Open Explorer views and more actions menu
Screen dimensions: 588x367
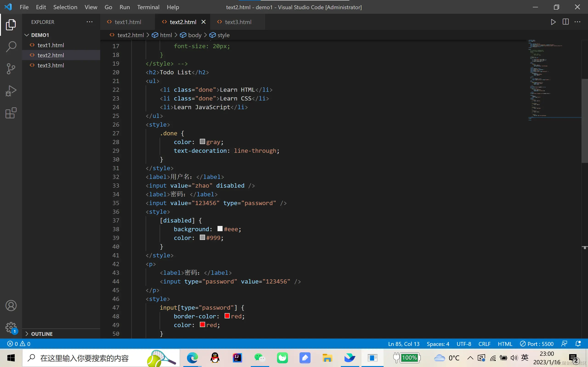coord(89,22)
